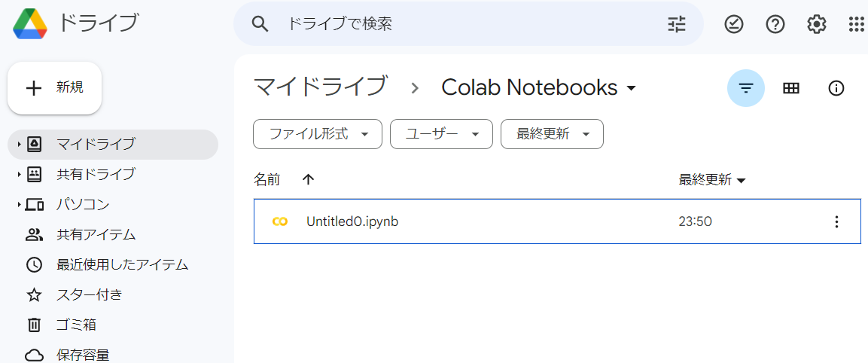Open the ファイル形式 filter dropdown
868x363 pixels.
318,134
